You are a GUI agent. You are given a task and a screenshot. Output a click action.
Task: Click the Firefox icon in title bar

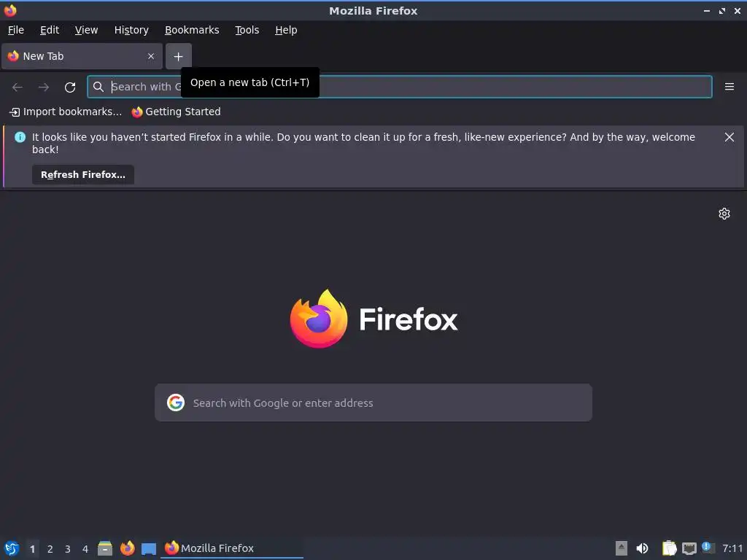click(x=10, y=10)
